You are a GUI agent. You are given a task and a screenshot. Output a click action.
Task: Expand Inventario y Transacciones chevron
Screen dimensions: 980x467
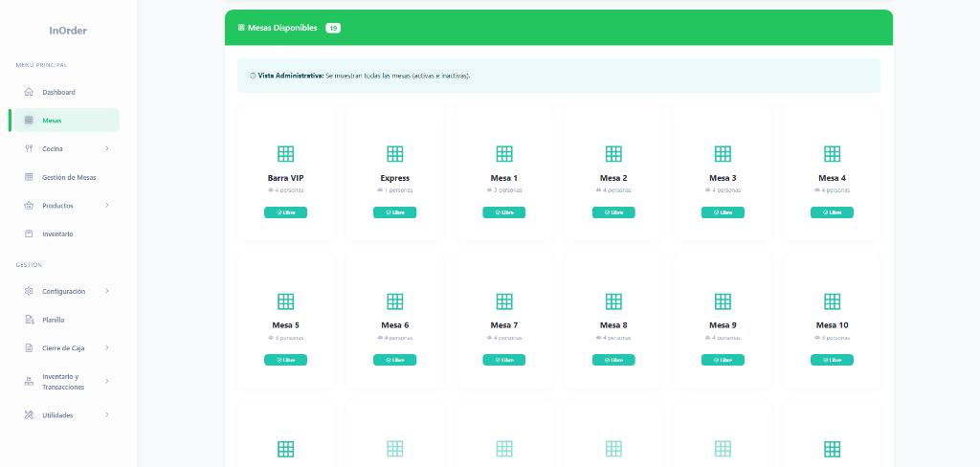(107, 382)
